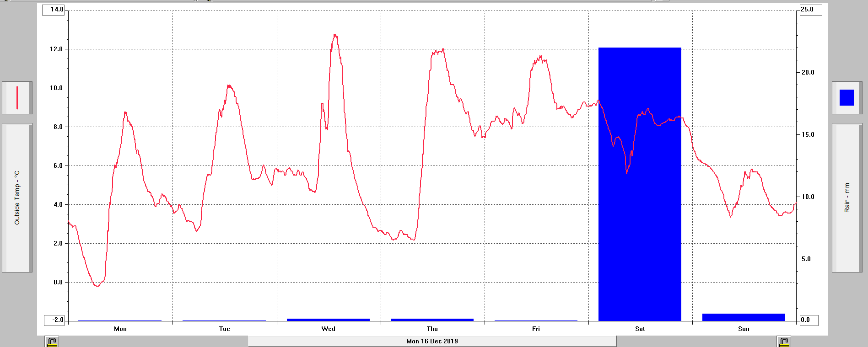The width and height of the screenshot is (868, 347).
Task: Click the Mon 16 Dec 2019 date bar
Action: coord(431,341)
